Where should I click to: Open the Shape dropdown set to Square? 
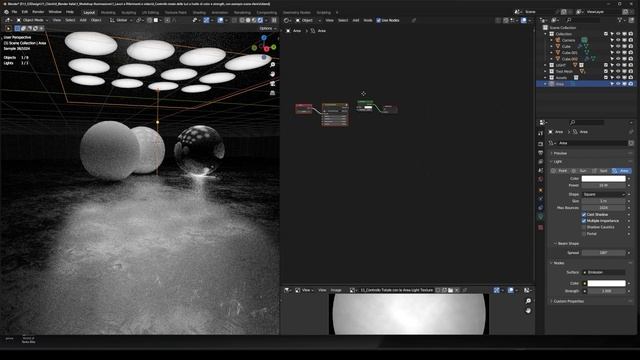coord(603,194)
